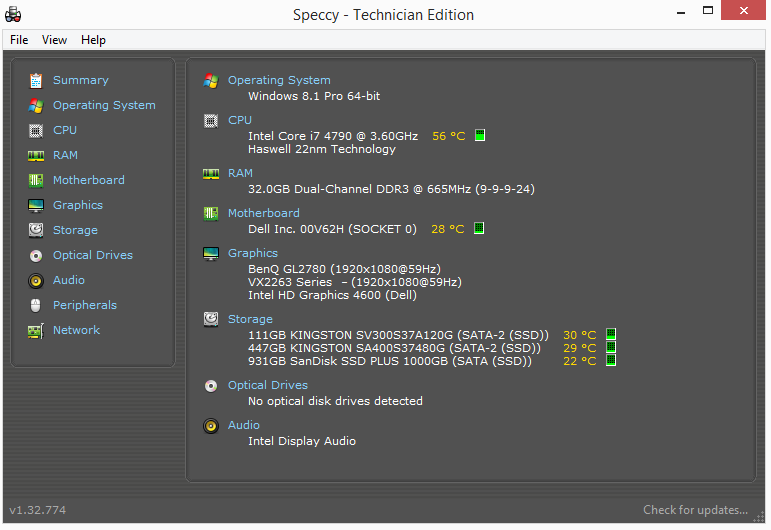This screenshot has height=530, width=771.
Task: Open the CPU section from sidebar
Action: pos(65,130)
